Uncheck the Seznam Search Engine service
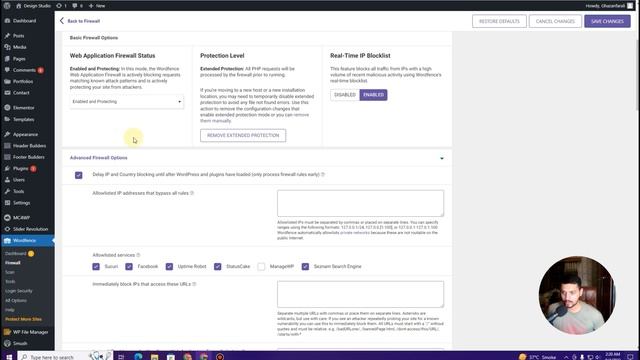Image resolution: width=640 pixels, height=360 pixels. pyautogui.click(x=305, y=267)
